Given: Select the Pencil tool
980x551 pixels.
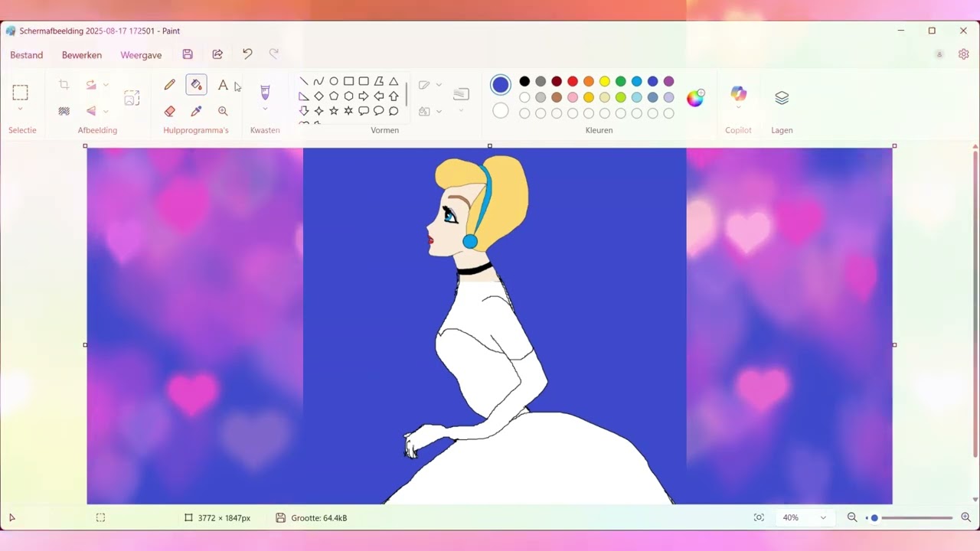Looking at the screenshot, I should tap(170, 85).
